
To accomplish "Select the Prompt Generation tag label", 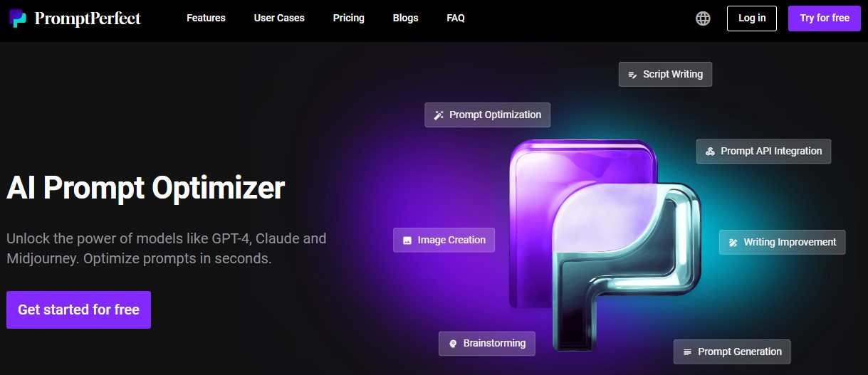I will 740,352.
